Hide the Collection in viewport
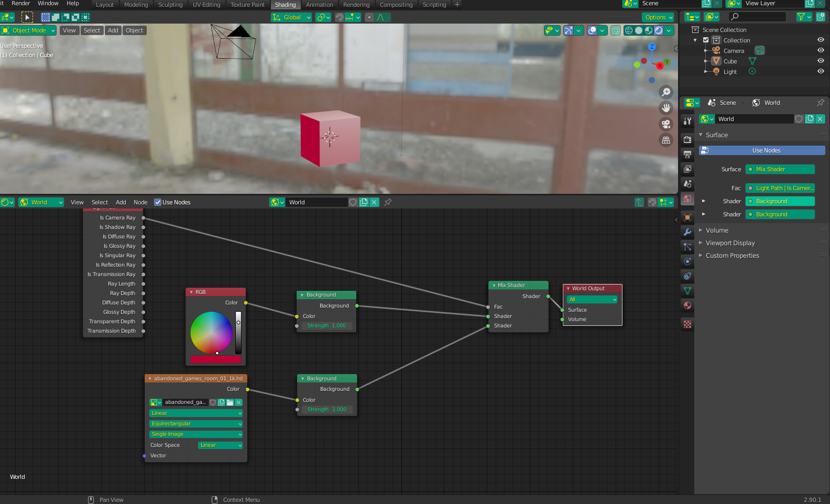This screenshot has height=504, width=830. pyautogui.click(x=821, y=40)
